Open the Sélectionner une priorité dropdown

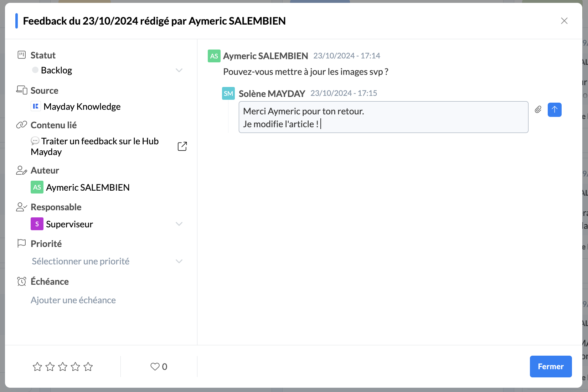tap(179, 262)
